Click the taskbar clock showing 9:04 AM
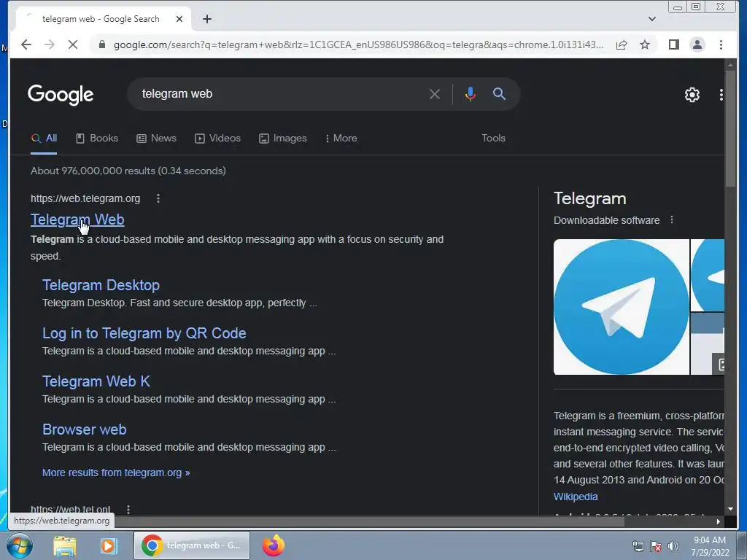Screen dimensions: 747x560 coord(710,546)
